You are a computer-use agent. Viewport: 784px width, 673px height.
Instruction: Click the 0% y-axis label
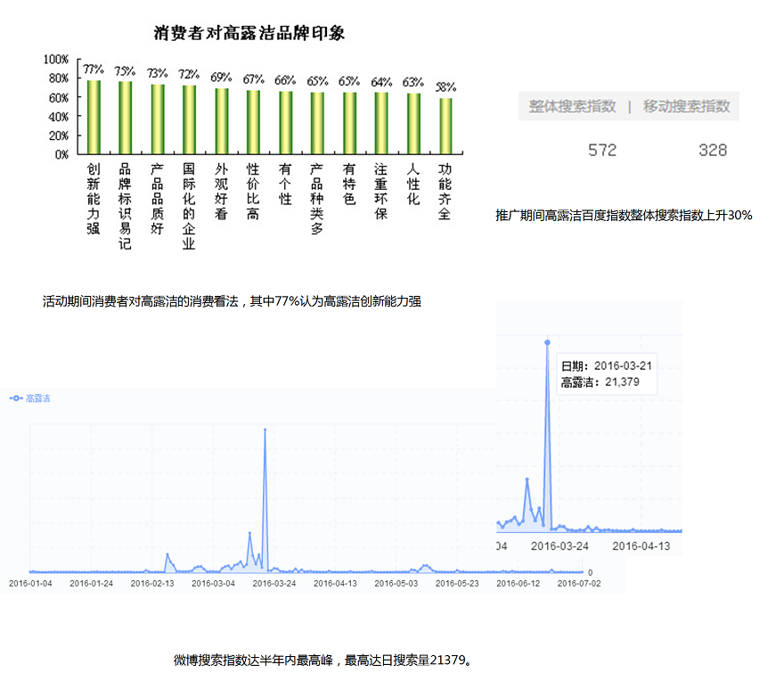click(61, 154)
